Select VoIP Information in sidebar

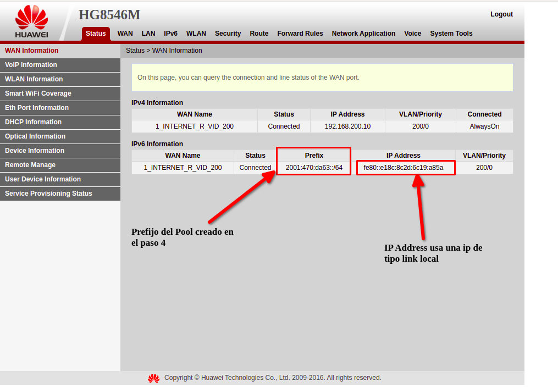point(31,65)
